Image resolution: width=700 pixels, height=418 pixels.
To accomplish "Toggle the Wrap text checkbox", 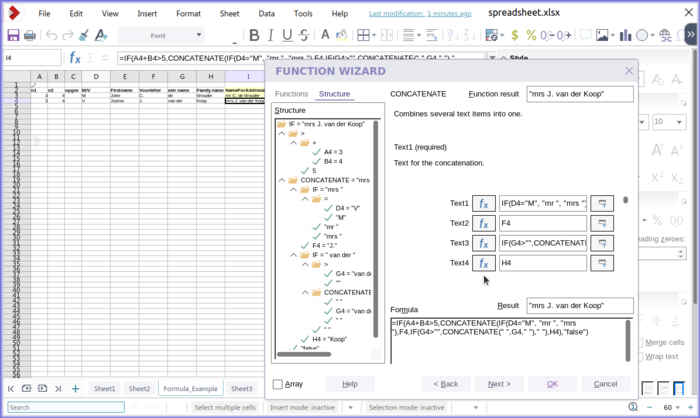I will [x=639, y=356].
